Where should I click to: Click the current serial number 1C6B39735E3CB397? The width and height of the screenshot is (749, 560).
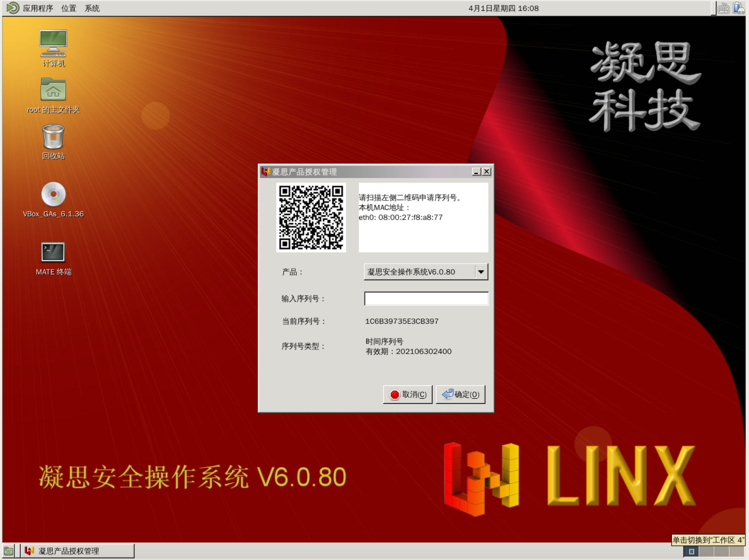(402, 321)
